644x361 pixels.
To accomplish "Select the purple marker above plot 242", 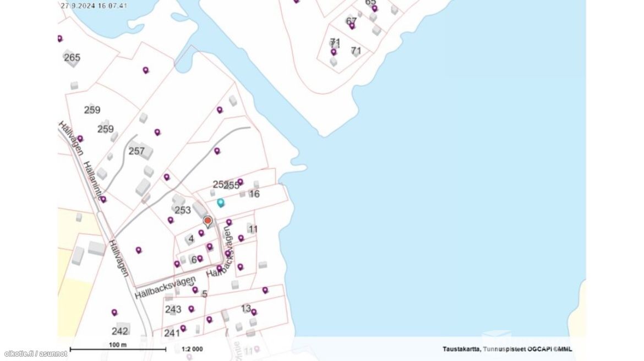I will (x=114, y=313).
